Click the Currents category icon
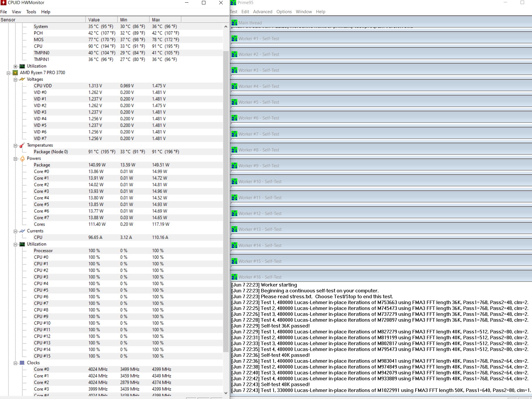The height and width of the screenshot is (399, 532). click(22, 231)
